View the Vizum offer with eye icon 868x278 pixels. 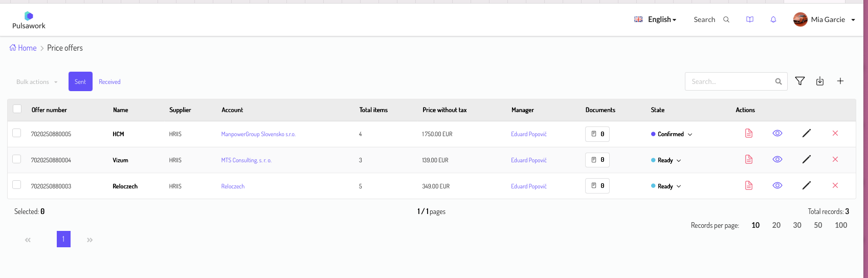pyautogui.click(x=777, y=159)
